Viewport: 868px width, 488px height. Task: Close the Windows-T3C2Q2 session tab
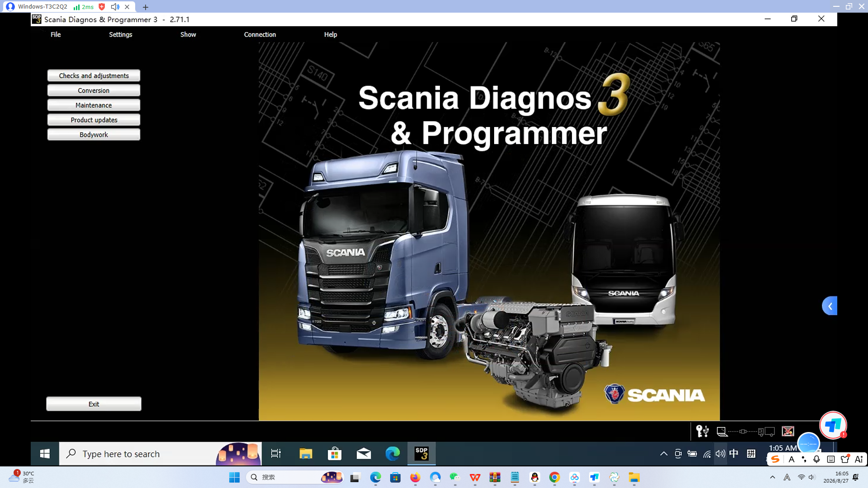[127, 7]
